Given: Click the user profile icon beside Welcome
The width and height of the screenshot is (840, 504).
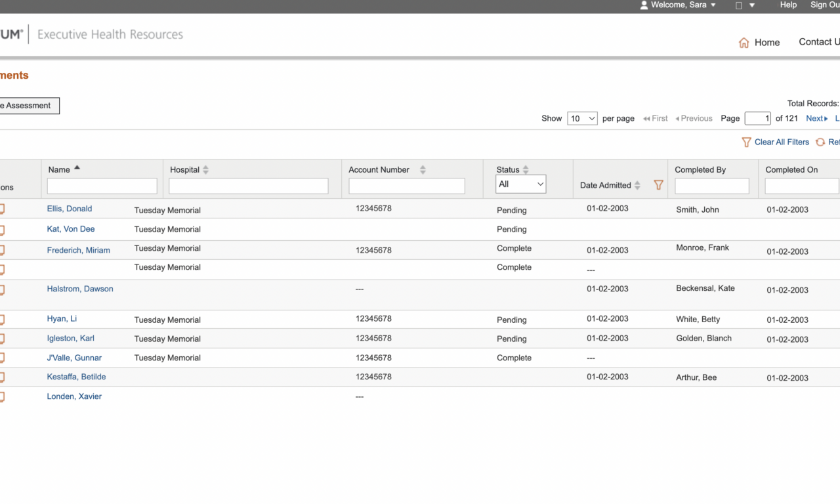Looking at the screenshot, I should click(x=644, y=5).
